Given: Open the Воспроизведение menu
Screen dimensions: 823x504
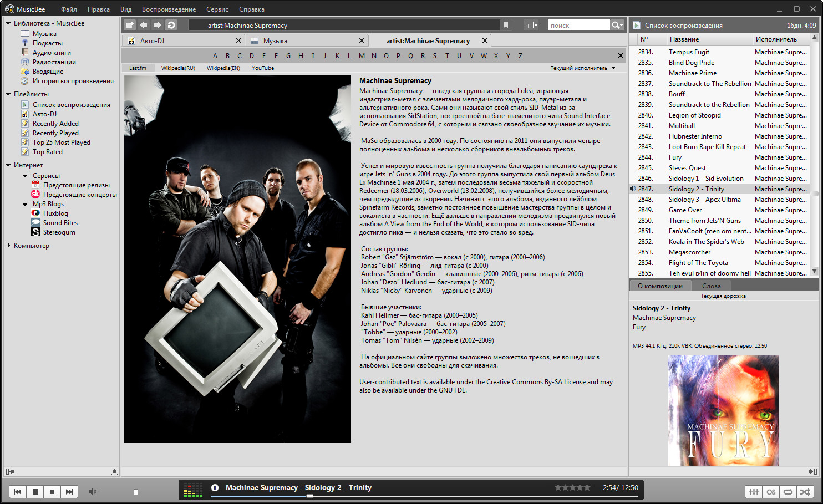Looking at the screenshot, I should pyautogui.click(x=169, y=9).
